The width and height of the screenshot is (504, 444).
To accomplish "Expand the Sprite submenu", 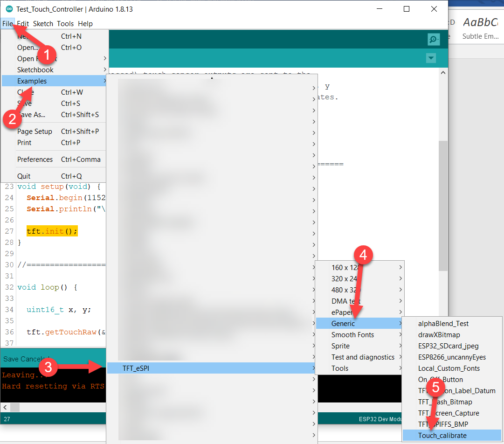I will 359,346.
